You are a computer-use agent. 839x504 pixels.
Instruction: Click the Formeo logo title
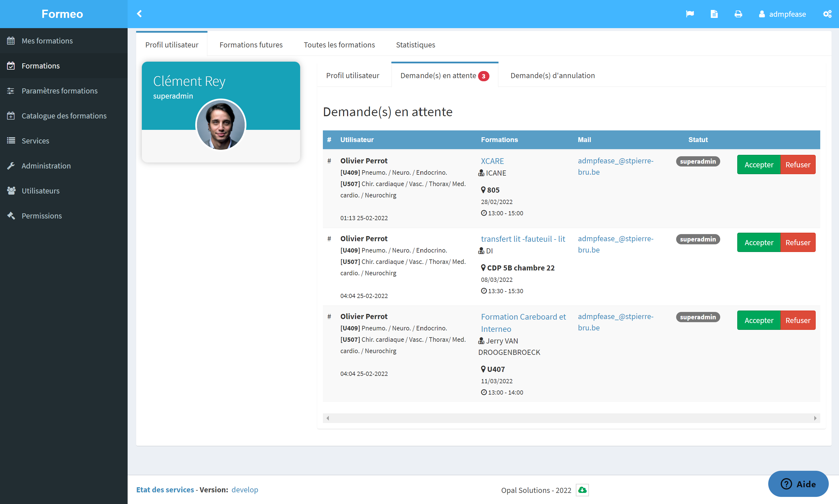coord(62,14)
